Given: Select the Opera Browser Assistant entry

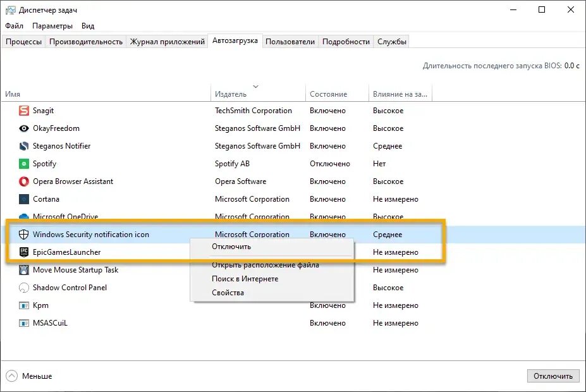Looking at the screenshot, I should [x=73, y=181].
